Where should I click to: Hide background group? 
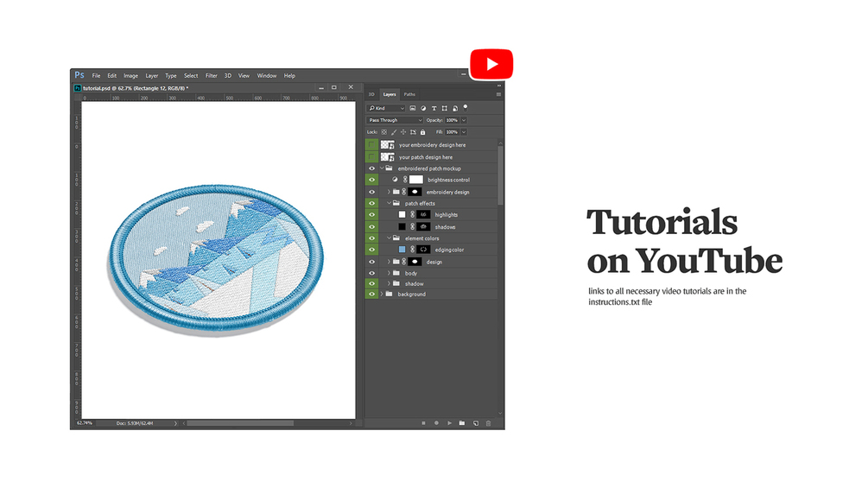click(x=371, y=295)
